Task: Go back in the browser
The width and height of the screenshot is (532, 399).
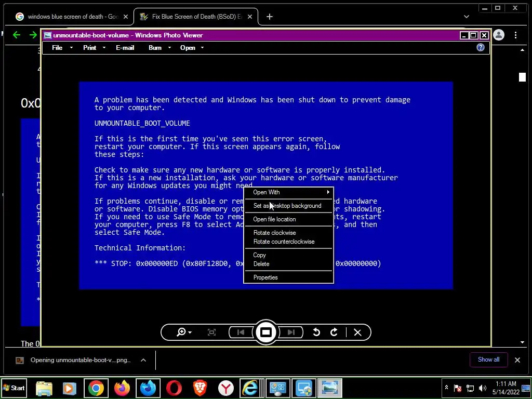Action: (16, 35)
